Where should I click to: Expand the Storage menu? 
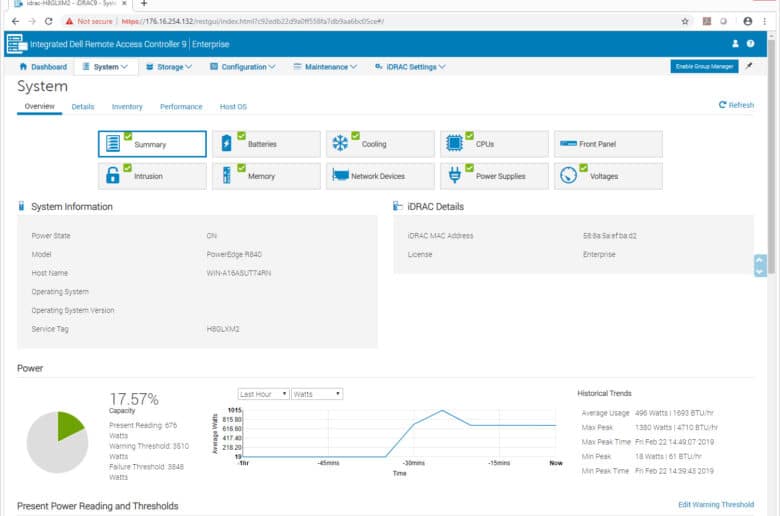[169, 67]
